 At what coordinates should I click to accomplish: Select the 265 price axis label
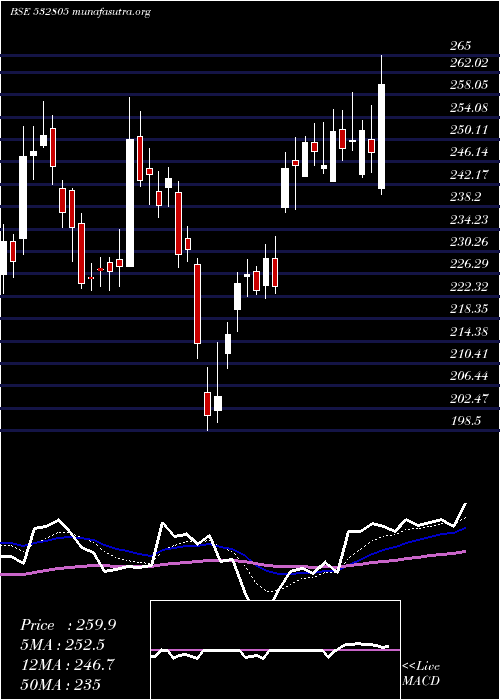460,46
